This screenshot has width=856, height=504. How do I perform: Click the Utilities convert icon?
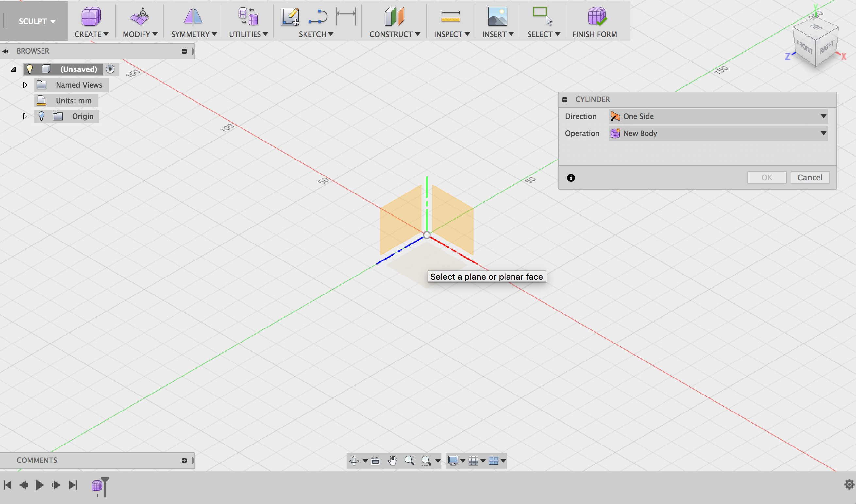point(248,16)
